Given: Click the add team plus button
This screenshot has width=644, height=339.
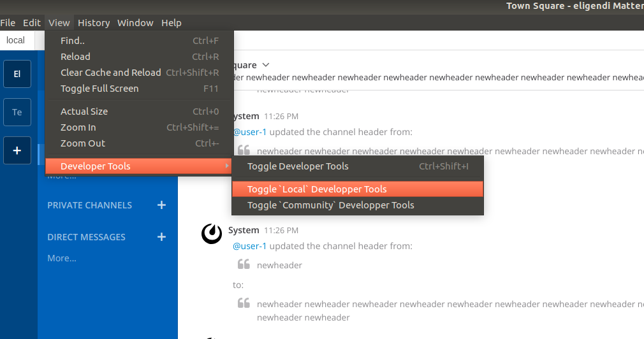Looking at the screenshot, I should [17, 150].
